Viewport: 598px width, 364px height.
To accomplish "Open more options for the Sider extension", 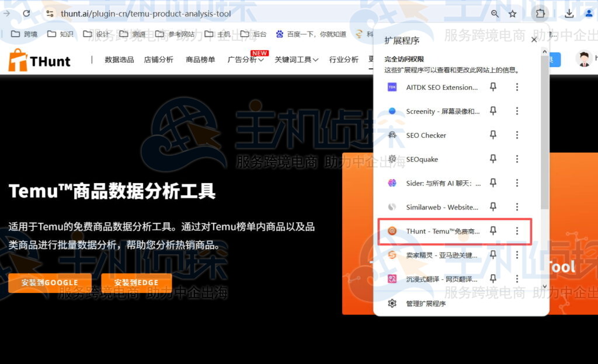I will pyautogui.click(x=517, y=183).
